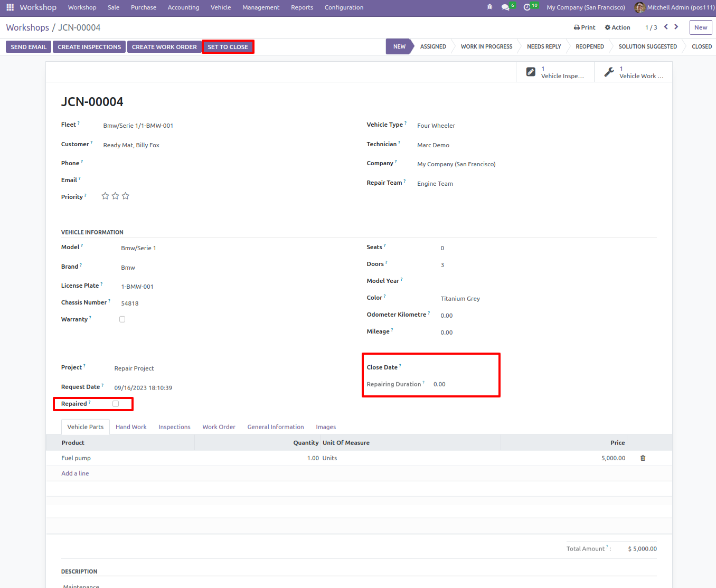Enable the Warranty checkbox
This screenshot has height=588, width=716.
click(123, 319)
